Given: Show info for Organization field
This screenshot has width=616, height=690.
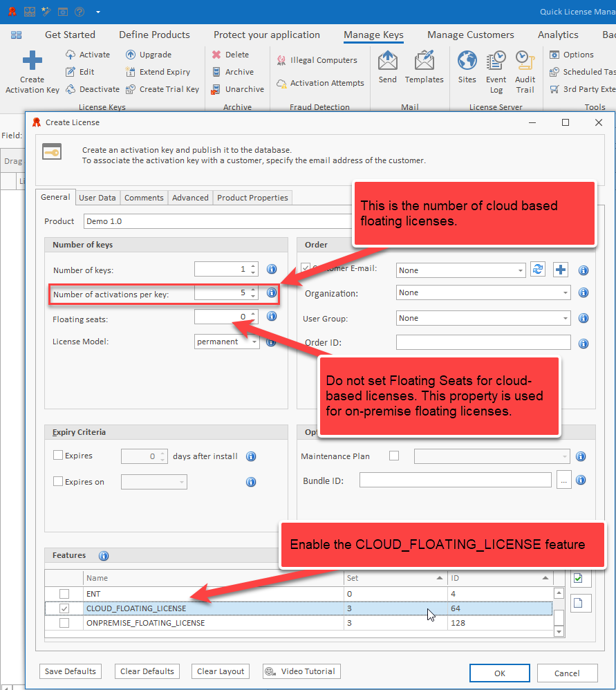Looking at the screenshot, I should click(584, 292).
